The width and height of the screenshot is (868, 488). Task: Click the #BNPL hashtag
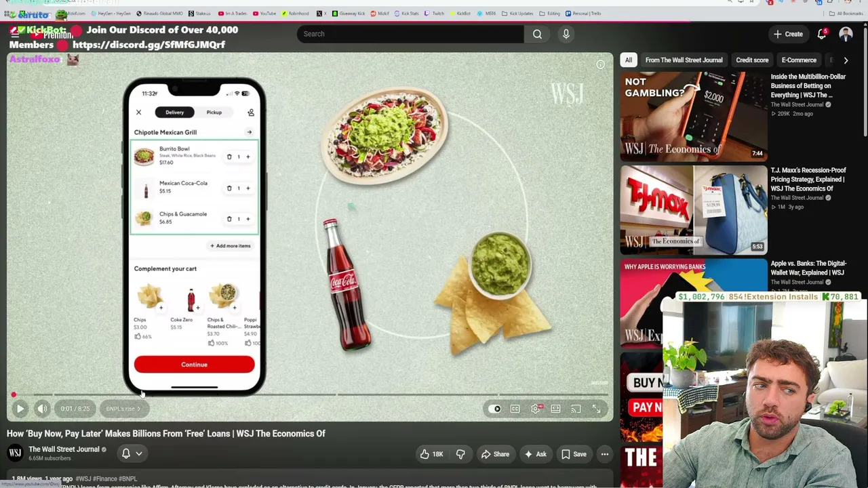click(127, 479)
